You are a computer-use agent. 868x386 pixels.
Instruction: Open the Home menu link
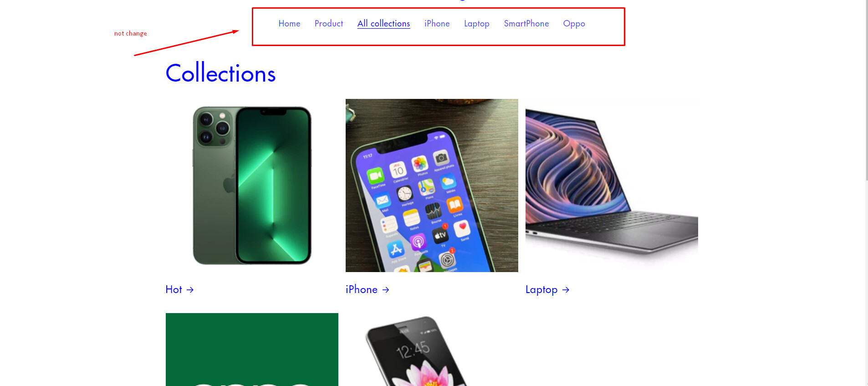(289, 24)
